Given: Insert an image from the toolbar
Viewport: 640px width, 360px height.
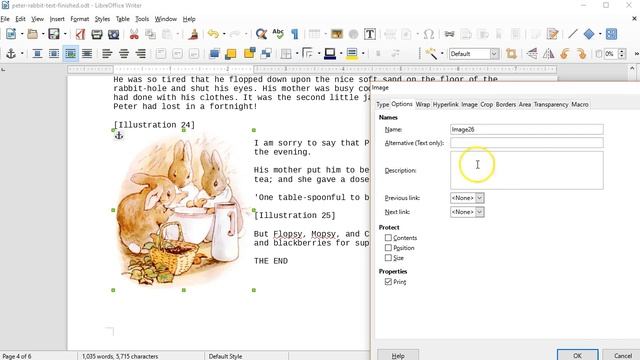Looking at the screenshot, I should coord(337,34).
